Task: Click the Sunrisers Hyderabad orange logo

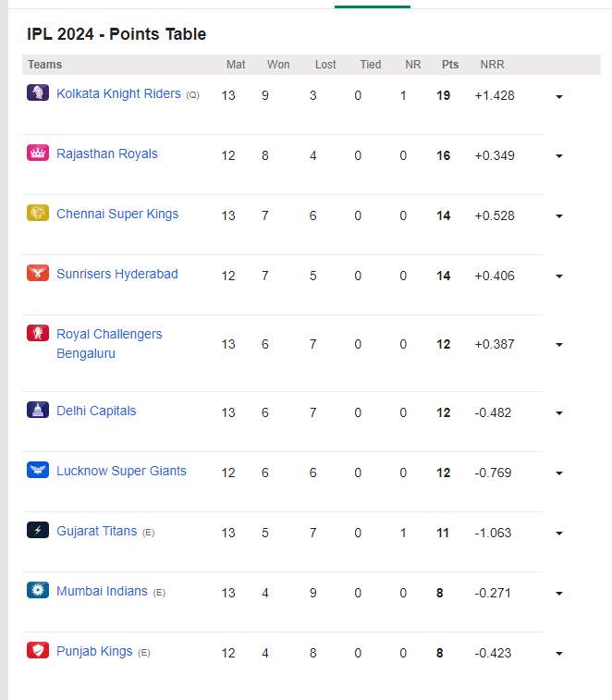Action: click(38, 273)
